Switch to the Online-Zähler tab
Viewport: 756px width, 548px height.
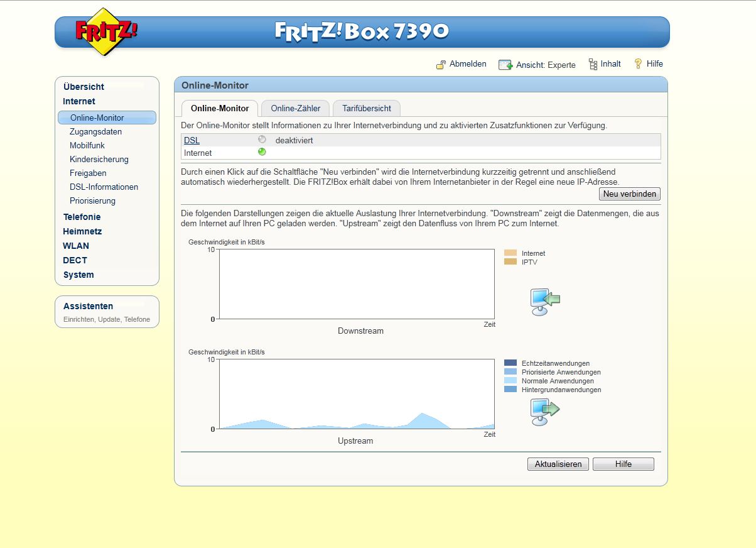(x=296, y=108)
